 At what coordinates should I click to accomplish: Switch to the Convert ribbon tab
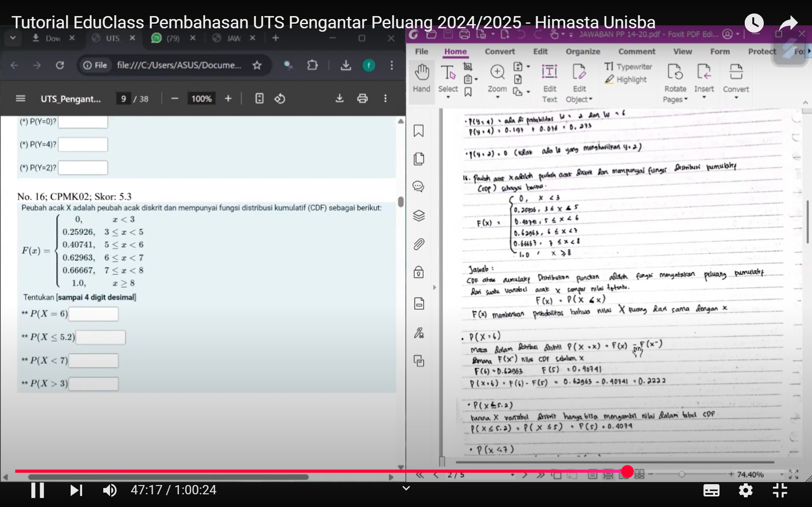pos(500,52)
